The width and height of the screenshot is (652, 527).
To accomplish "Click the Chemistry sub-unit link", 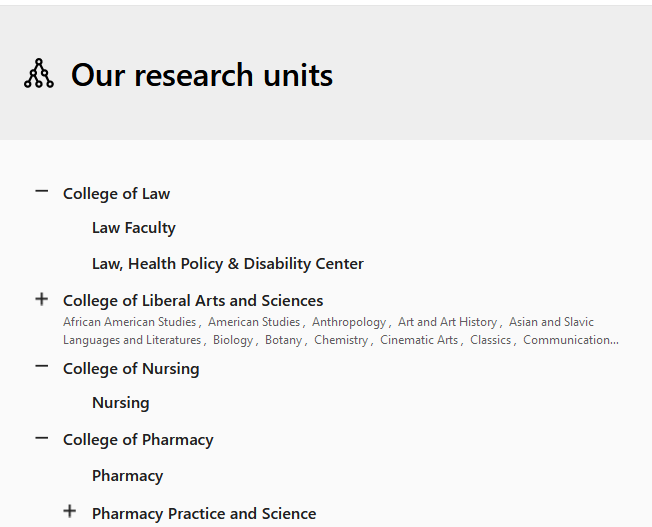I will click(x=340, y=340).
